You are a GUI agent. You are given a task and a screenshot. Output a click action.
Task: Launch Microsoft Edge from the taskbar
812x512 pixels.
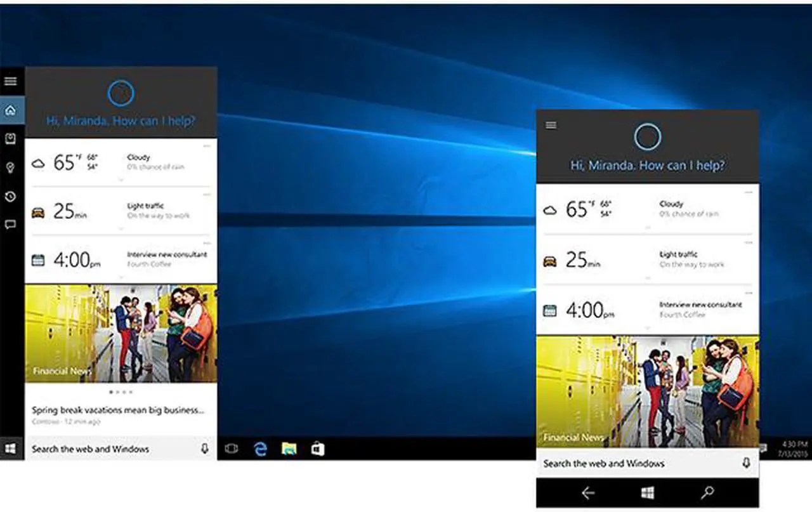coord(260,449)
